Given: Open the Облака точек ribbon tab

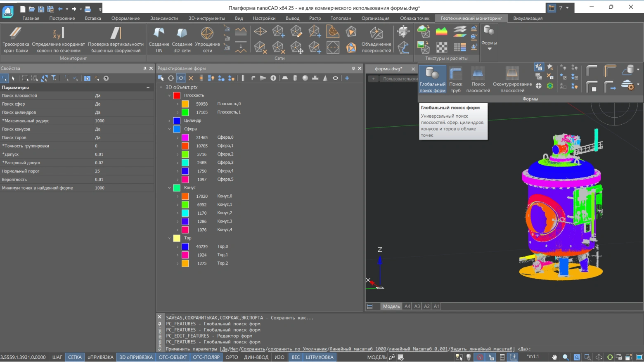Looking at the screenshot, I should pos(414,18).
